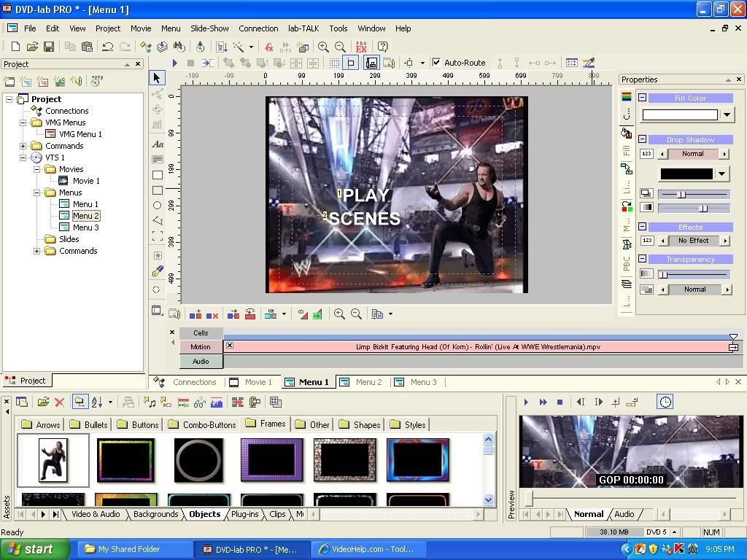Expand the Commands folder under Project
This screenshot has width=747, height=560.
click(23, 146)
